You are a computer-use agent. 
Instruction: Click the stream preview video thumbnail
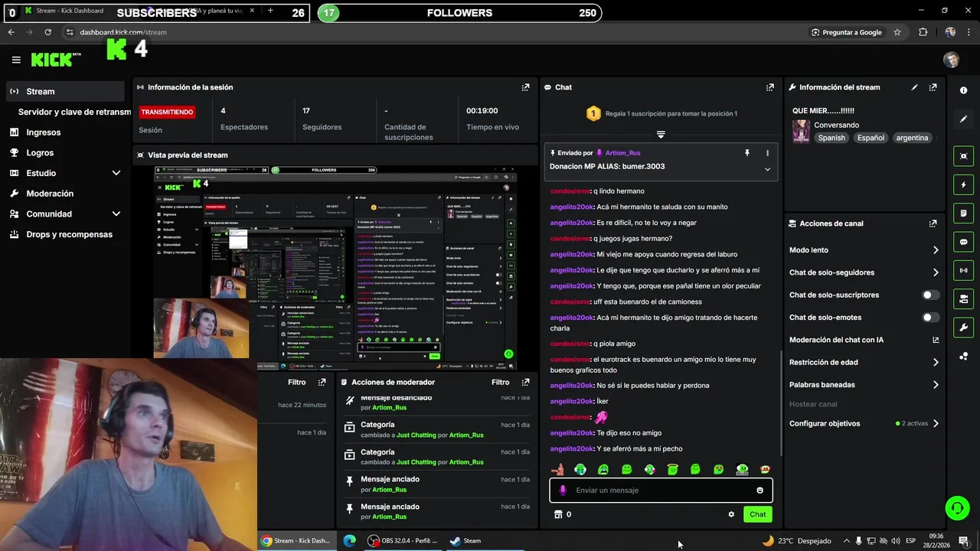pos(335,268)
